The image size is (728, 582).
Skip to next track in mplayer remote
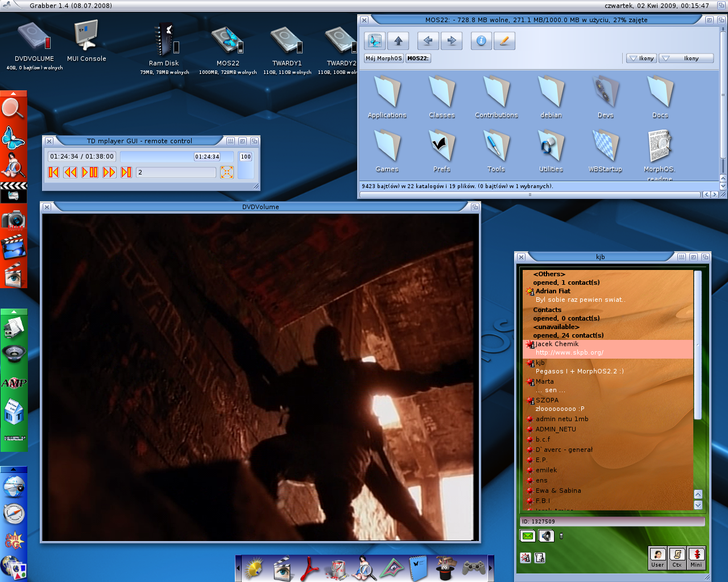pyautogui.click(x=126, y=172)
